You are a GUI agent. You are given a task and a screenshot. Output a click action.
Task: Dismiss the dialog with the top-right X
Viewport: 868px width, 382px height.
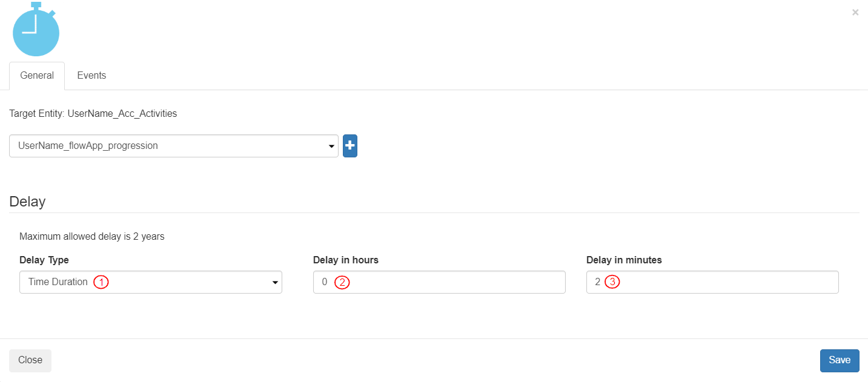tap(855, 12)
